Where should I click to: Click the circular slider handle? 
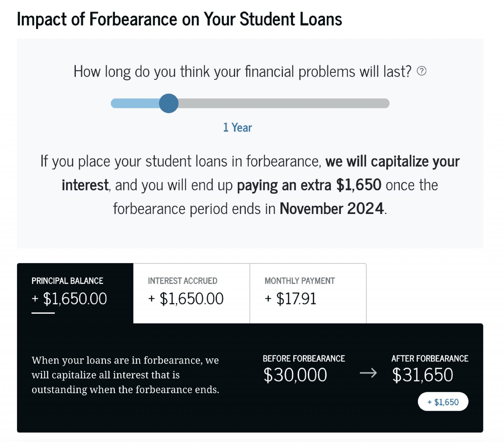click(169, 103)
